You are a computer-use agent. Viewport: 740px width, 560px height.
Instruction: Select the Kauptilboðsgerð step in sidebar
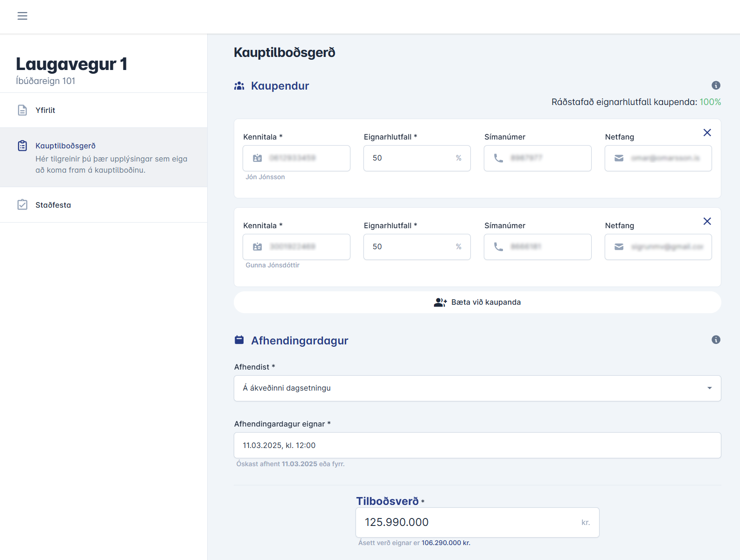click(65, 146)
